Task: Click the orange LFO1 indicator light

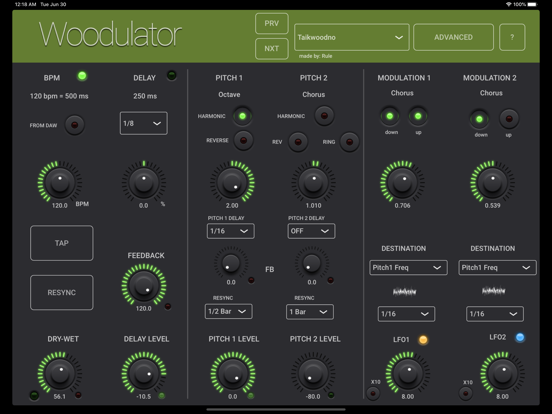Action: point(423,340)
